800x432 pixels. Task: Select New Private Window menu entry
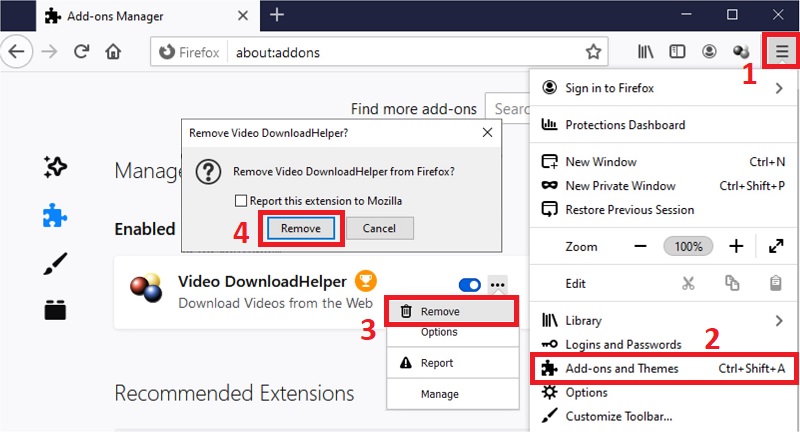[x=664, y=186]
